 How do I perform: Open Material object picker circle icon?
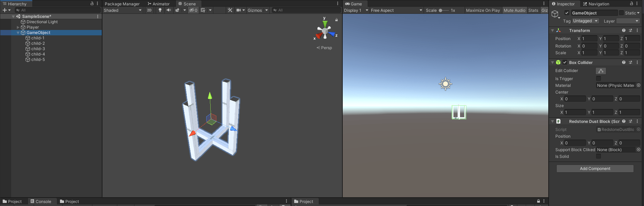639,85
